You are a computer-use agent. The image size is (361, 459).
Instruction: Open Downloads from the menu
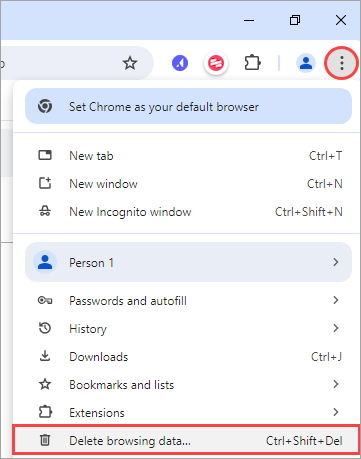point(188,357)
